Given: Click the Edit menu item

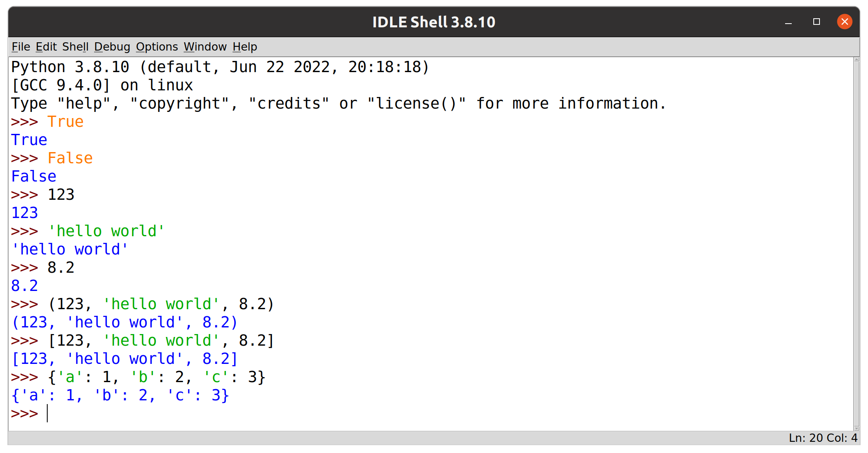Looking at the screenshot, I should coord(46,46).
